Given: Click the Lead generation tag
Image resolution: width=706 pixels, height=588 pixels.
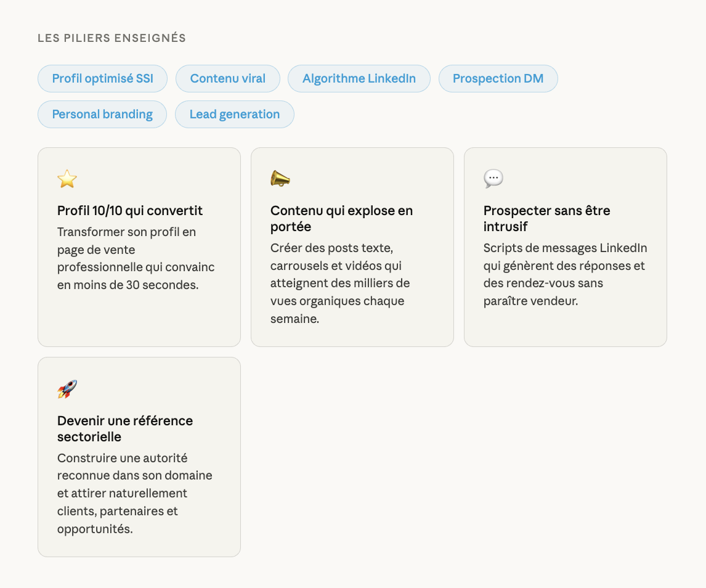Looking at the screenshot, I should [x=234, y=115].
